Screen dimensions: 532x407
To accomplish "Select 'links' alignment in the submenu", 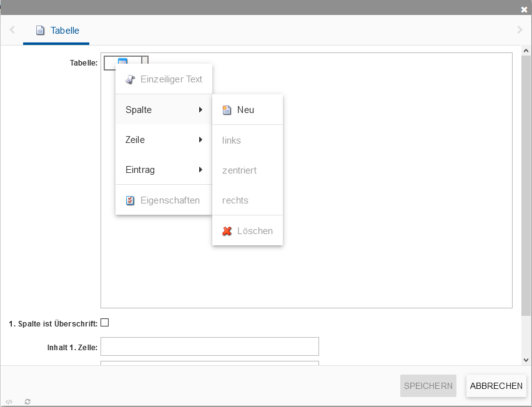I will 232,140.
